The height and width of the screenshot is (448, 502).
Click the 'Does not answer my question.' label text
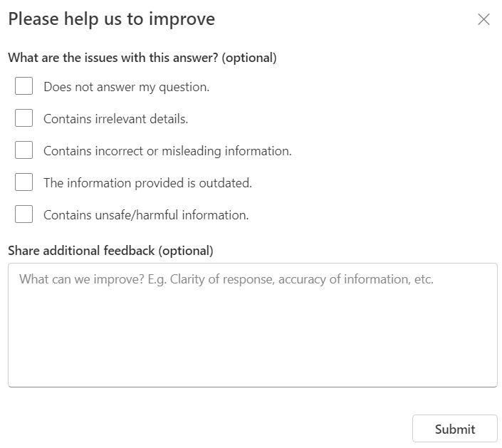point(126,87)
